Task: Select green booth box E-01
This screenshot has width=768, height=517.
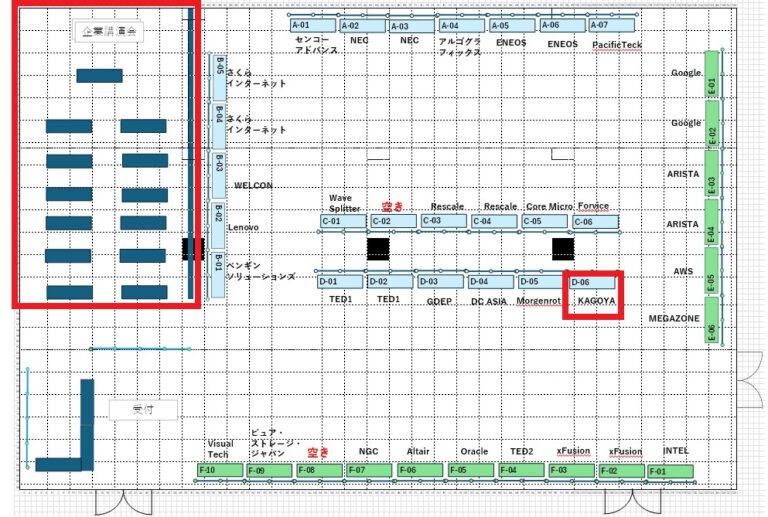Action: coord(712,75)
